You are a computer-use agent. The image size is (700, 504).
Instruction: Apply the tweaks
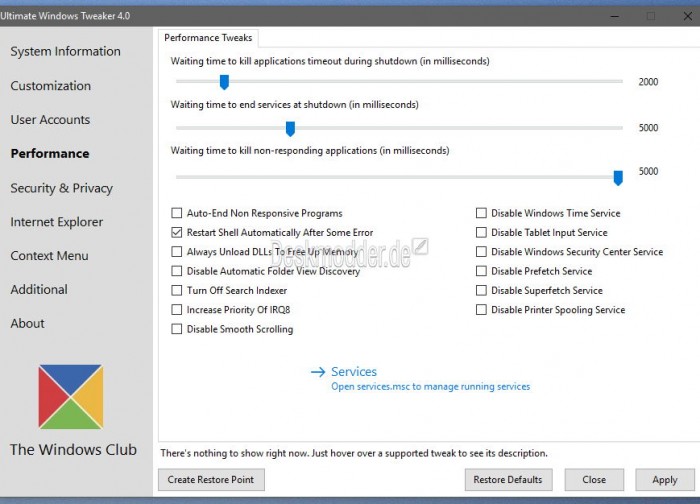pyautogui.click(x=665, y=479)
